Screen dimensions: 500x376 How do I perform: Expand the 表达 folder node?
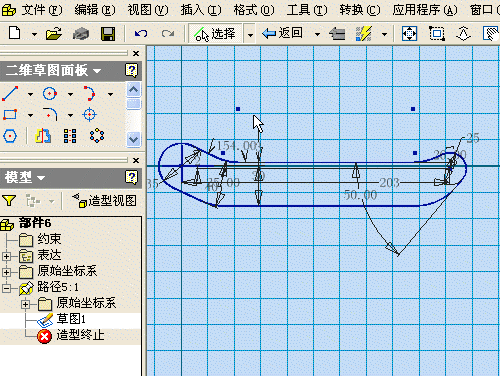coord(6,256)
